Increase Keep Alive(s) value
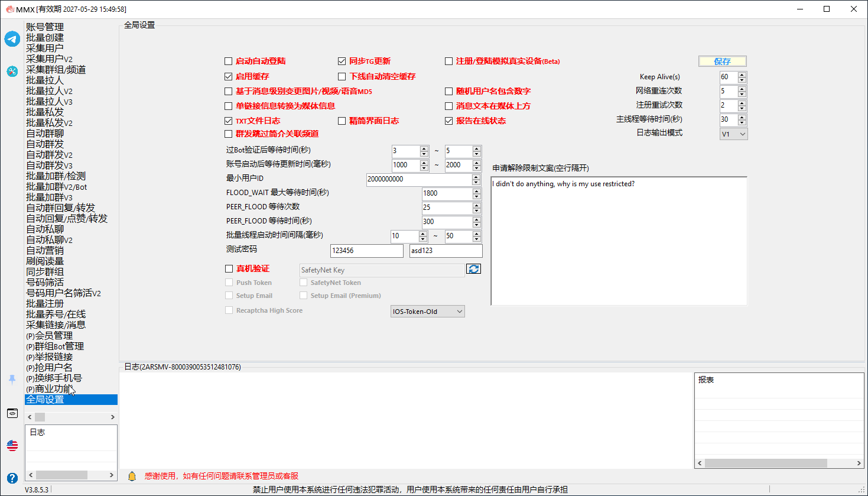This screenshot has width=868, height=496. point(742,74)
